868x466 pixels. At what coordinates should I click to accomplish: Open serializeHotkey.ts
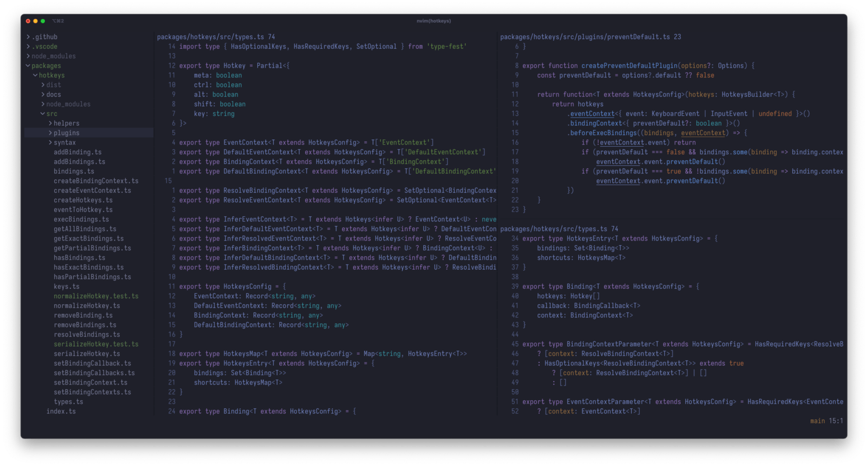pyautogui.click(x=87, y=354)
